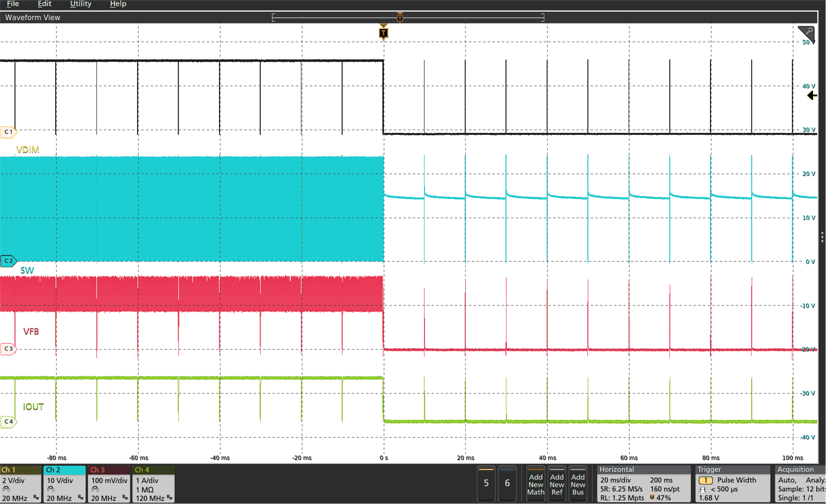Click the trigger position T marker
The height and width of the screenshot is (504, 826).
[384, 33]
